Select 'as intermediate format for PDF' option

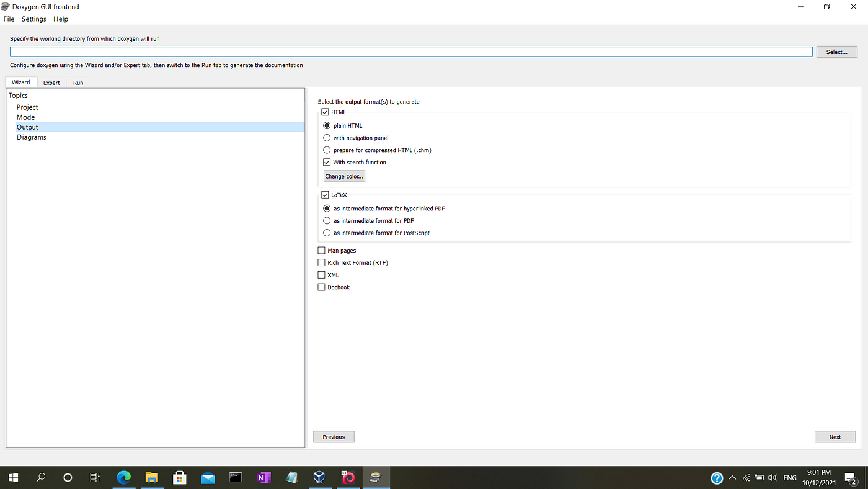pyautogui.click(x=327, y=220)
